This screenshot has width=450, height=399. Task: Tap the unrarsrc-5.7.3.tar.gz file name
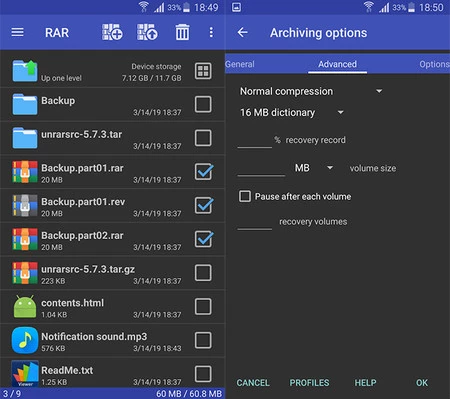(x=88, y=269)
